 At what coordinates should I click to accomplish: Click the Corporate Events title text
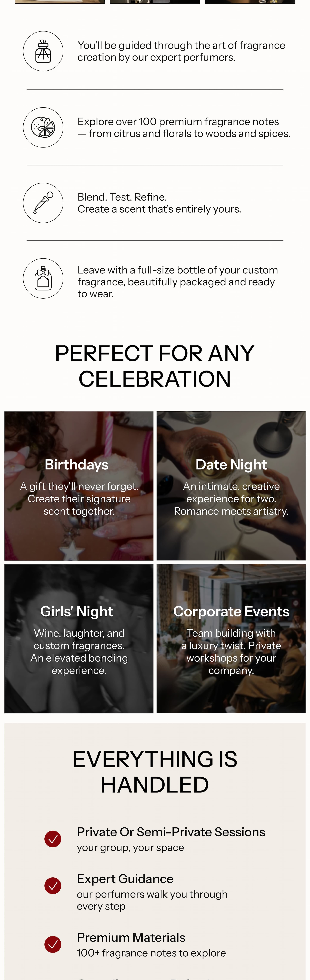pos(231,611)
